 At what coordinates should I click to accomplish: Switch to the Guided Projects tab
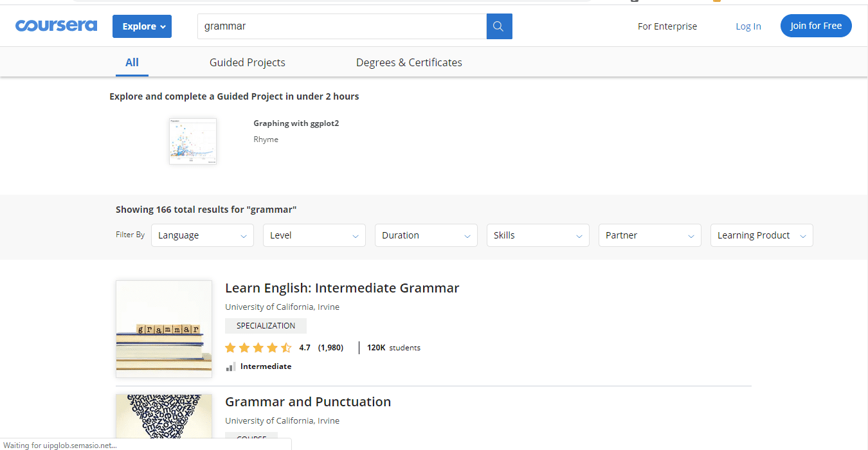(248, 62)
